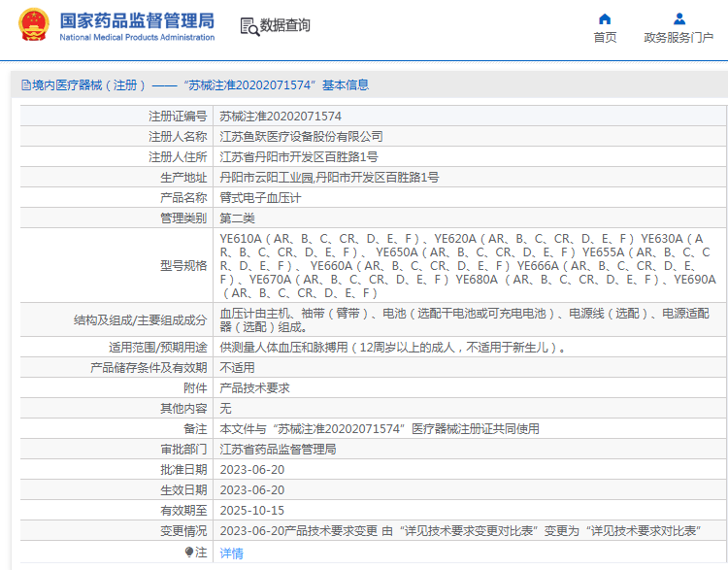Screen dimensions: 728x570
Task: Click the 批准日期 row label
Action: pyautogui.click(x=183, y=470)
